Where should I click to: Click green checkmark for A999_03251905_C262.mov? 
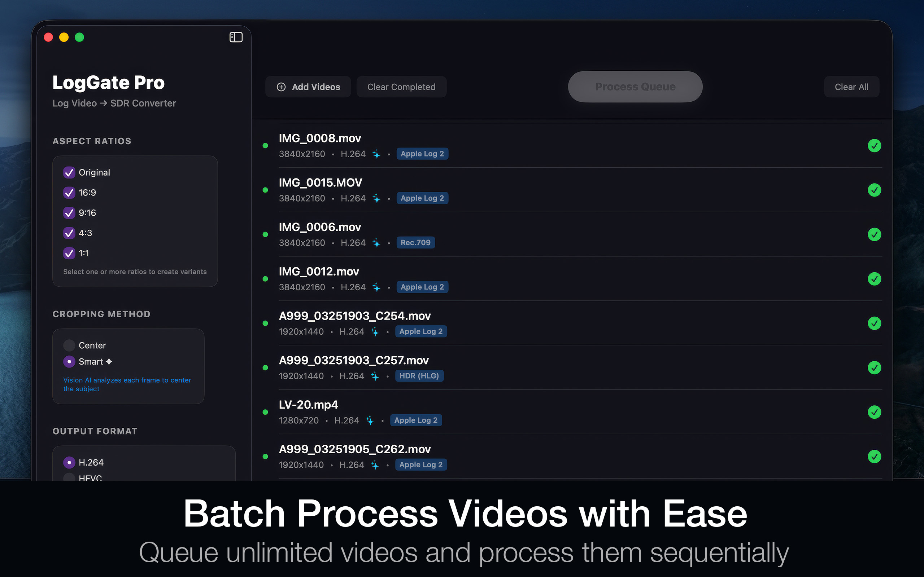click(874, 457)
